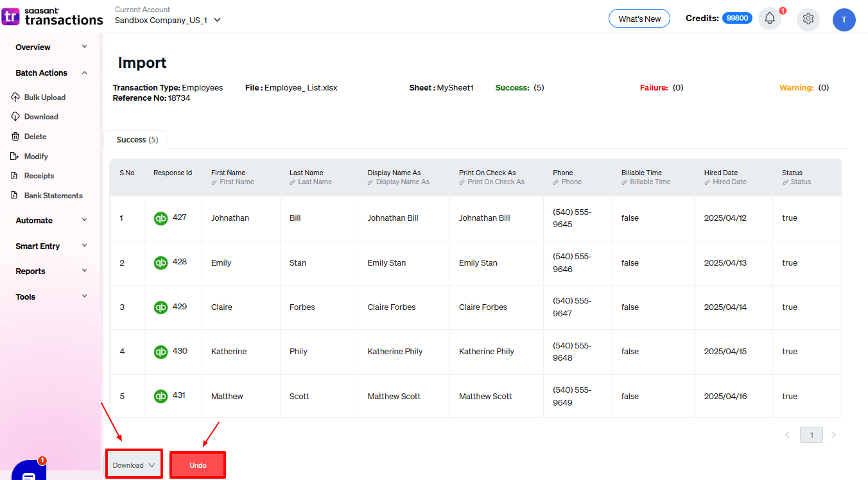Select the Success (5) tab

click(137, 140)
